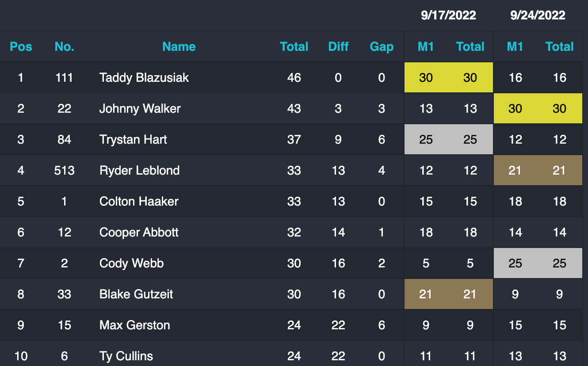Select Johnny Walker in the standings
Image resolution: width=588 pixels, height=366 pixels.
tap(140, 109)
